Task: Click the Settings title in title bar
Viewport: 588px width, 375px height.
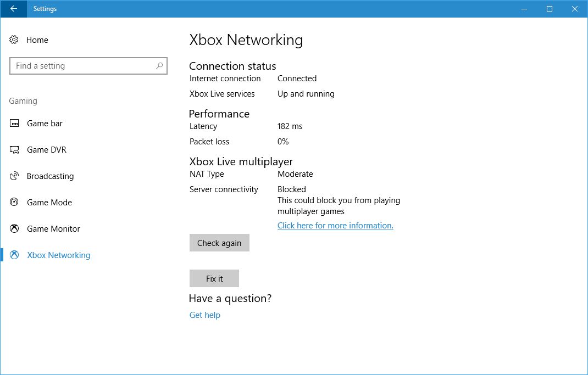Action: (45, 9)
